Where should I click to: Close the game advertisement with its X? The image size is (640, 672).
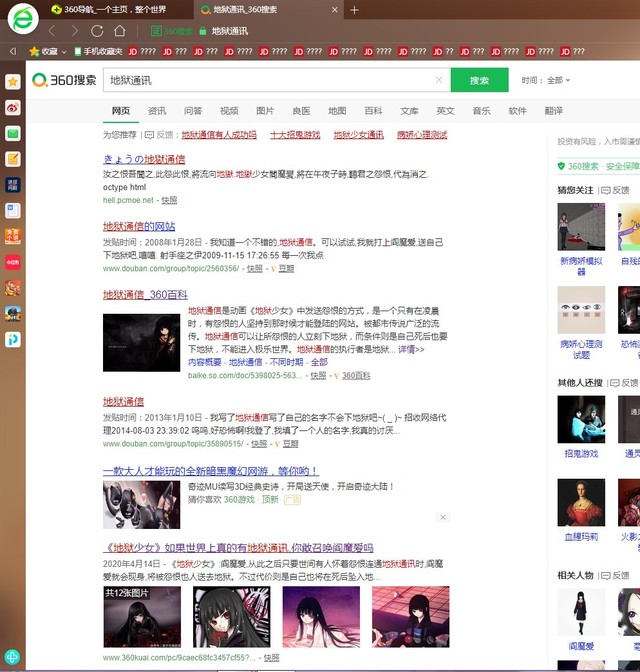(x=443, y=517)
